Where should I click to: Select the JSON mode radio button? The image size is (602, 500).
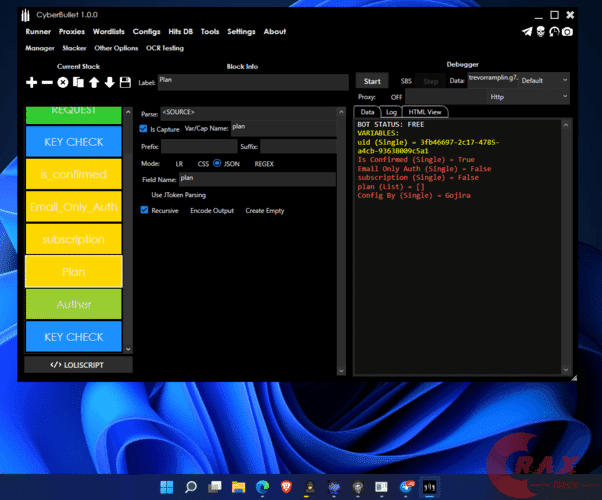pyautogui.click(x=217, y=162)
